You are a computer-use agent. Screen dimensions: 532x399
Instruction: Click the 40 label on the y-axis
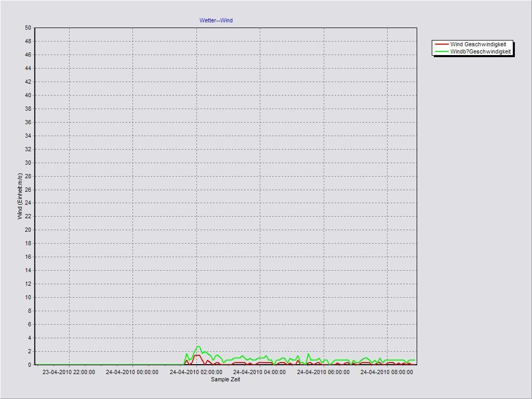(28, 96)
